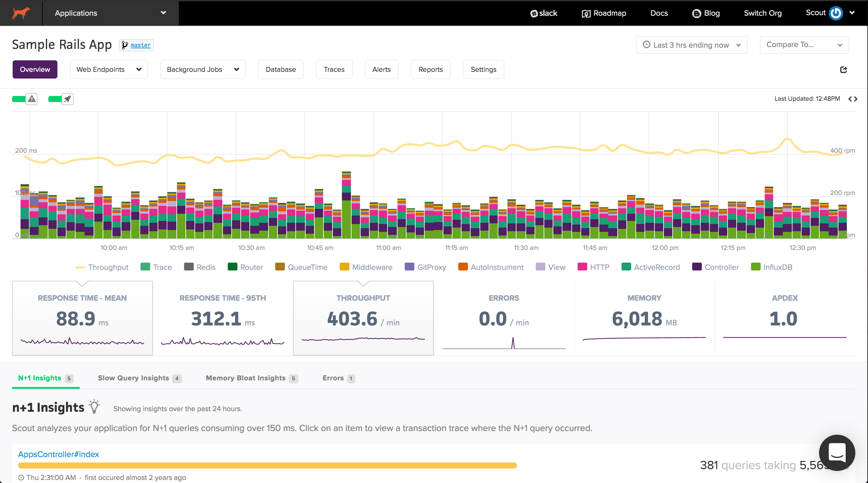Open the Docs link
The image size is (868, 483).
click(659, 13)
